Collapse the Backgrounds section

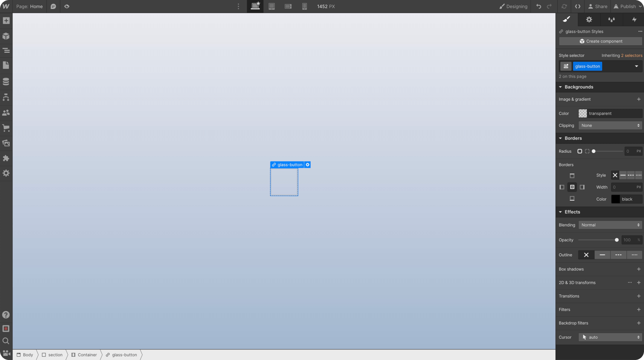[561, 87]
